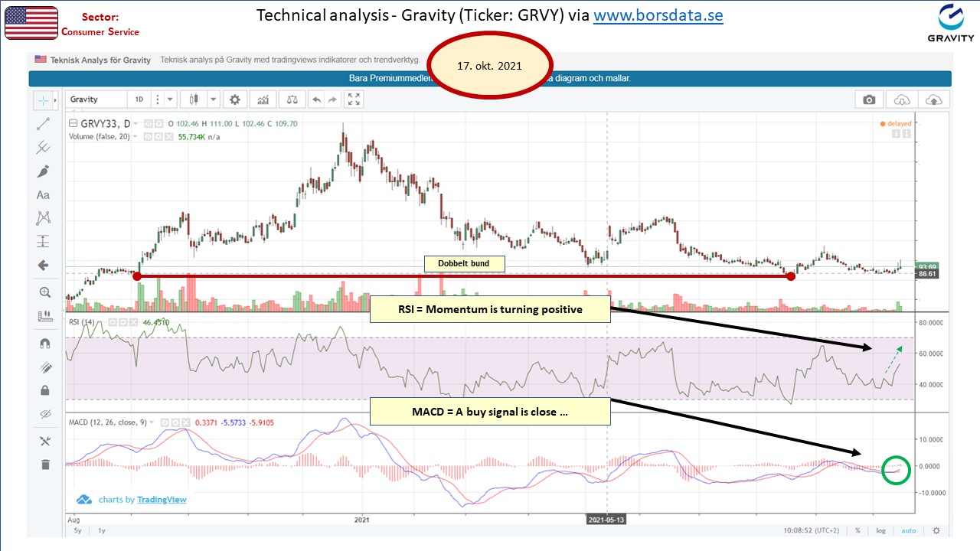Image resolution: width=980 pixels, height=551 pixels.
Task: Open the GRVY33 series dropdown arrow
Action: point(136,123)
